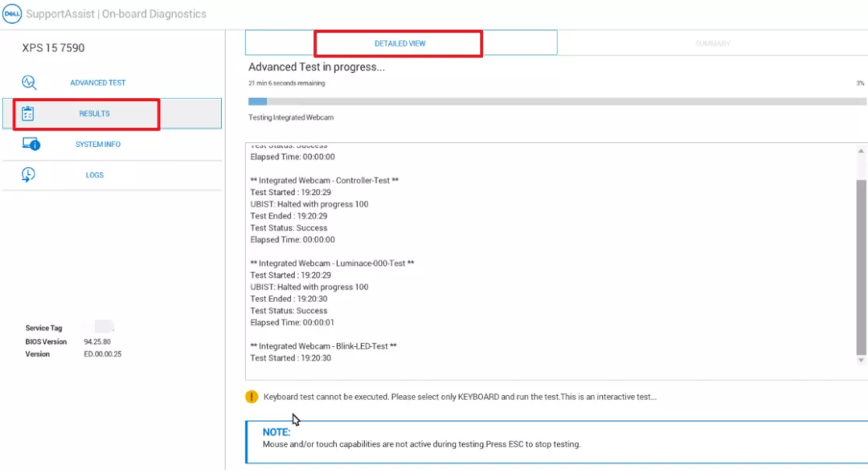Click 'Elapsed Time: 00:00:01' log line
The image size is (868, 470).
coord(293,322)
